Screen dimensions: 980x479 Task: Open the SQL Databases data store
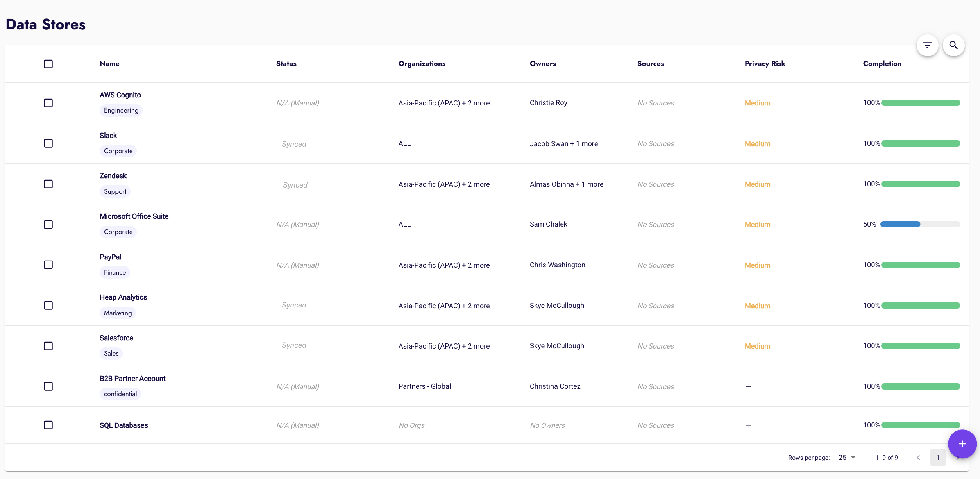(124, 425)
